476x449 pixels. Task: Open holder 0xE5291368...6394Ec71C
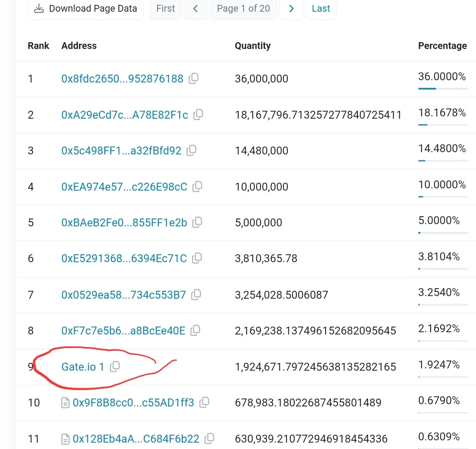124,258
